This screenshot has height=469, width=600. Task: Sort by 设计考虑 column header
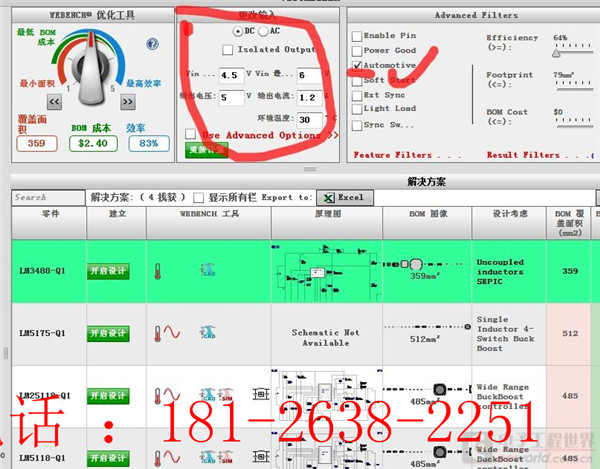[509, 223]
